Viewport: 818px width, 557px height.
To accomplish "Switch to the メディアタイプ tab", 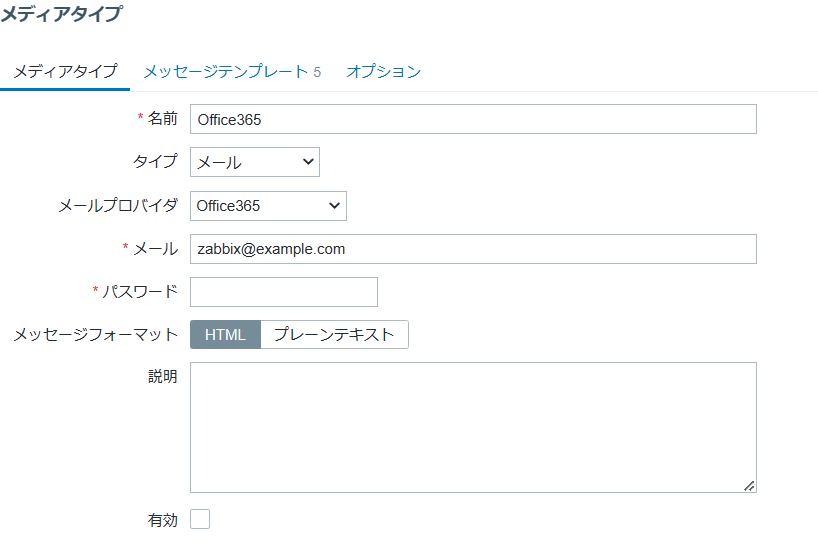I will 65,71.
